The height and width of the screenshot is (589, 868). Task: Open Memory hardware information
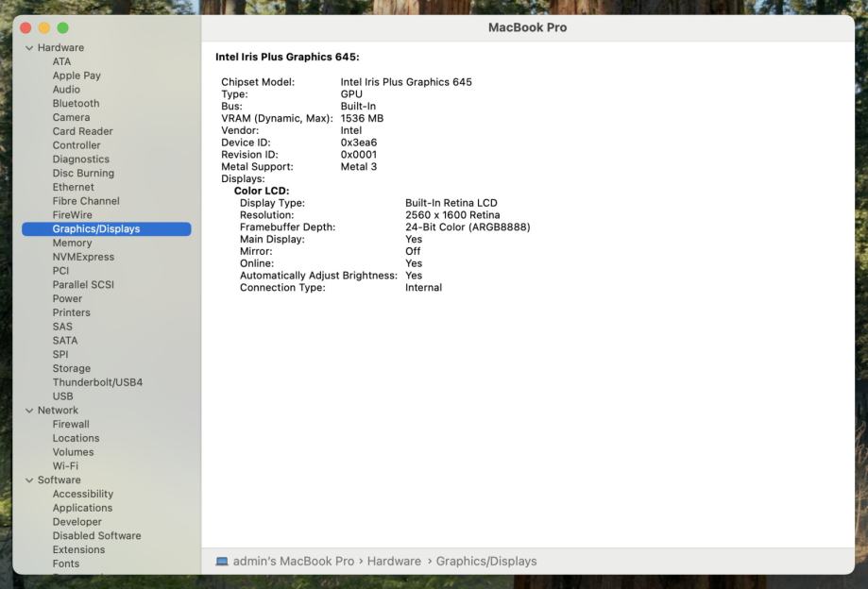tap(72, 243)
